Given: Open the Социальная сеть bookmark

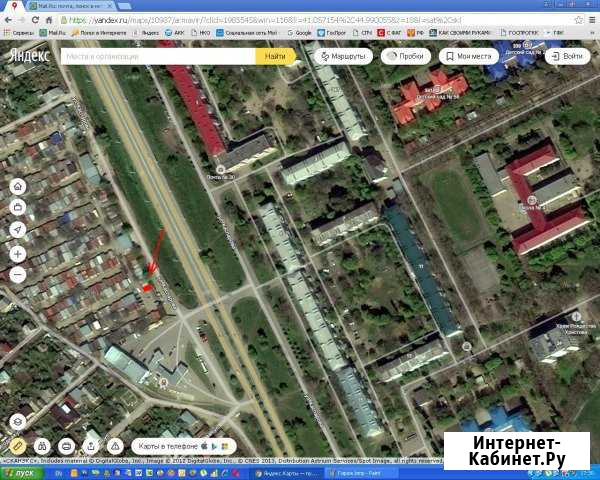Looking at the screenshot, I should 247,33.
